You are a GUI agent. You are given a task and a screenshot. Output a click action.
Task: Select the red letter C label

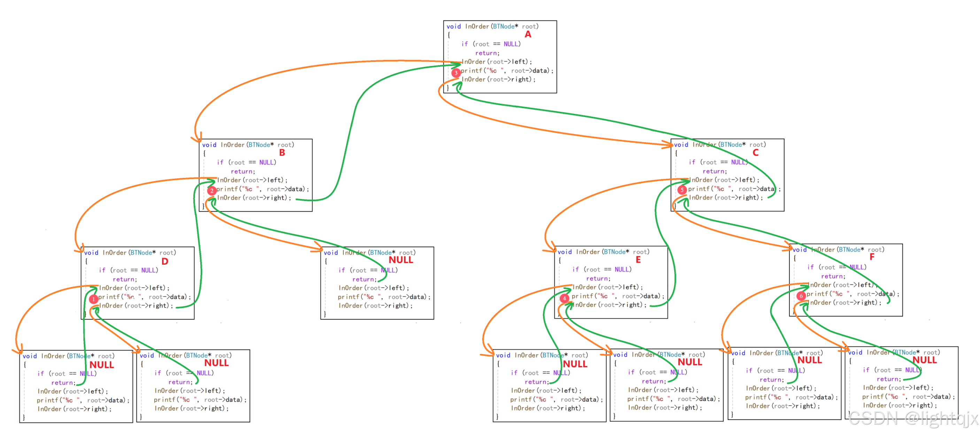(755, 153)
